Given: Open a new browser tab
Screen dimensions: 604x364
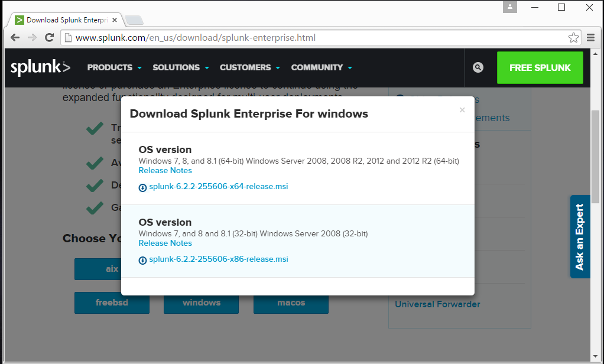Looking at the screenshot, I should click(134, 21).
